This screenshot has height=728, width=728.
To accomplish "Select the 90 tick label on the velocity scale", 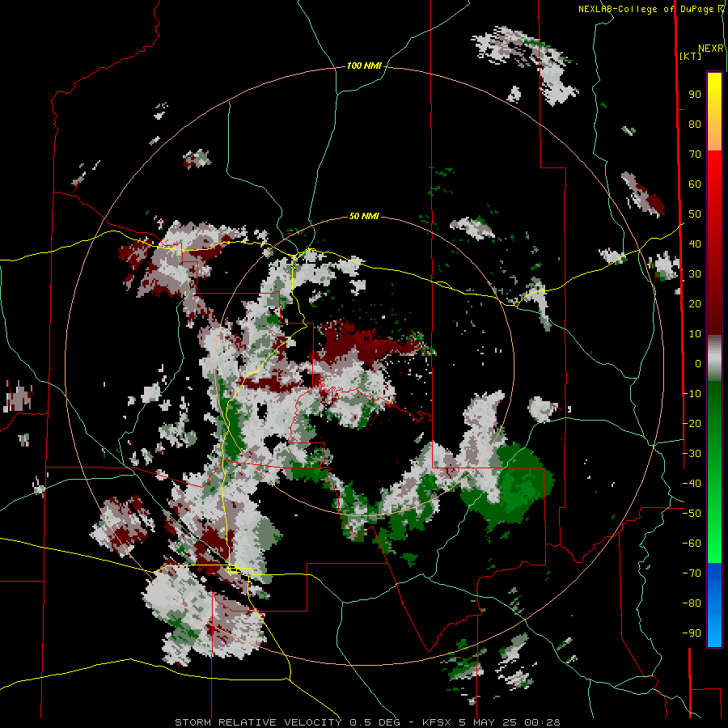I will pyautogui.click(x=695, y=95).
